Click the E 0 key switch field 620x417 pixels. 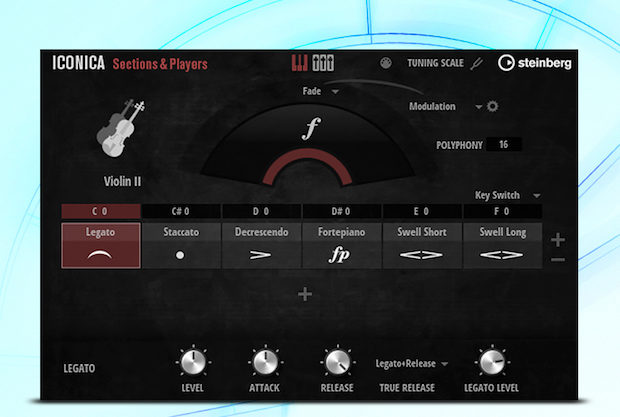click(x=422, y=211)
